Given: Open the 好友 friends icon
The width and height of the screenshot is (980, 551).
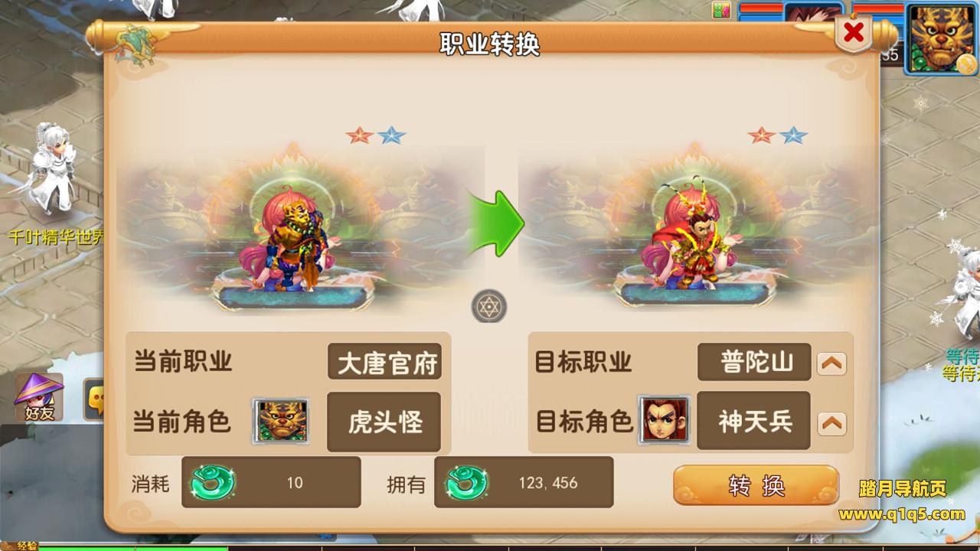Looking at the screenshot, I should (x=39, y=396).
